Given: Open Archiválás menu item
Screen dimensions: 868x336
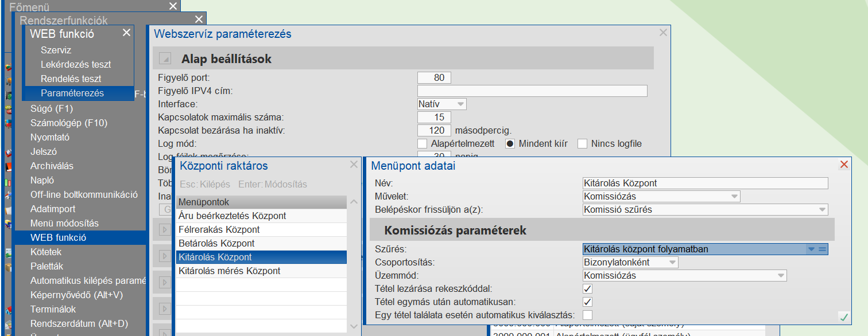Looking at the screenshot, I should click(x=52, y=166).
